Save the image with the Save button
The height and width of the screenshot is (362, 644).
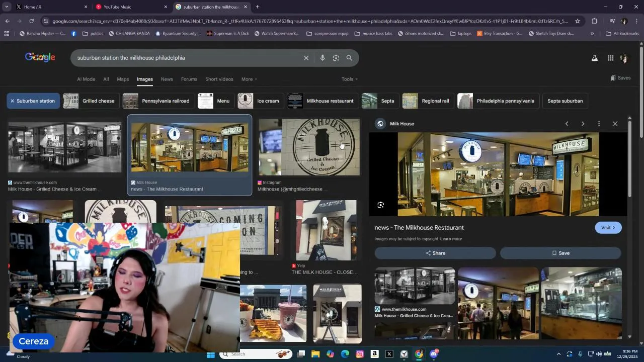(x=560, y=253)
